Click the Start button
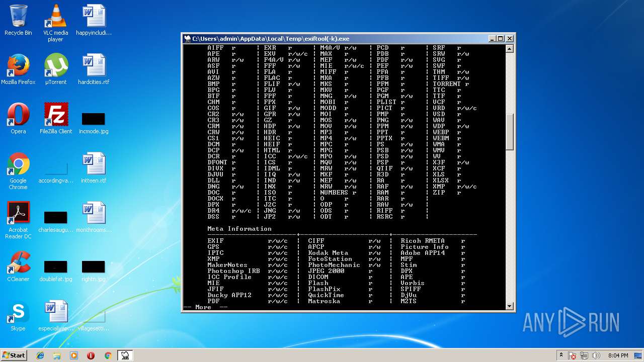 (14, 355)
